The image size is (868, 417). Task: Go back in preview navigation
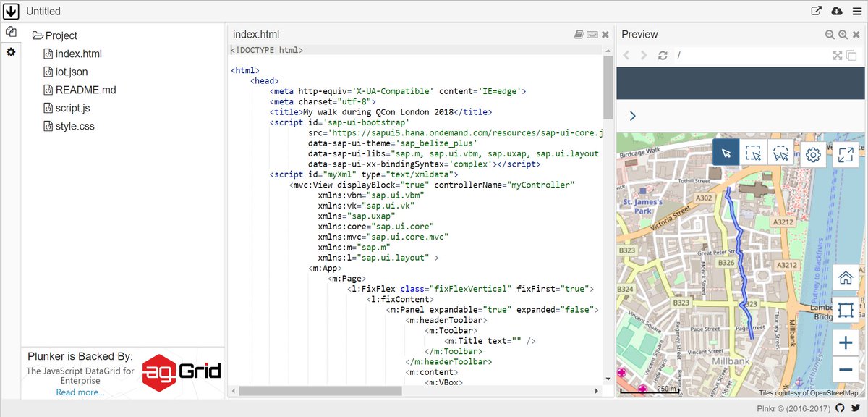(x=626, y=55)
